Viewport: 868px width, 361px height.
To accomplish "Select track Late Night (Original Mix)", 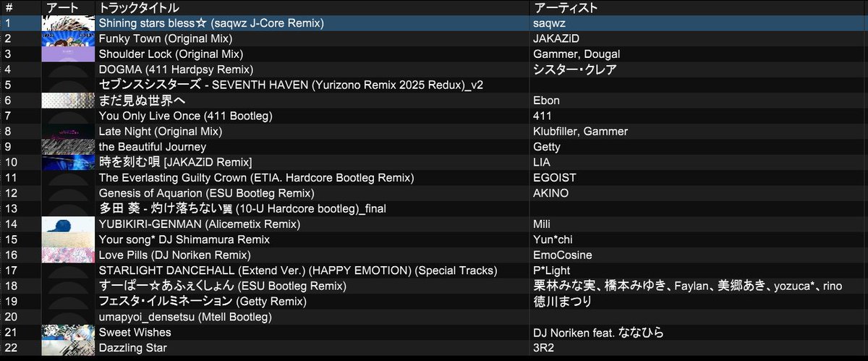I will (161, 131).
